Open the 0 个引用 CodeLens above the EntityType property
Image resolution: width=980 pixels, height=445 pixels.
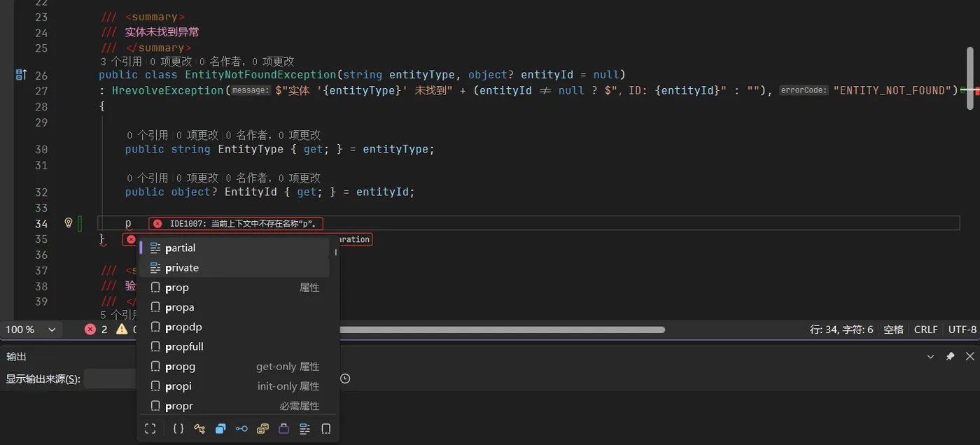(147, 135)
